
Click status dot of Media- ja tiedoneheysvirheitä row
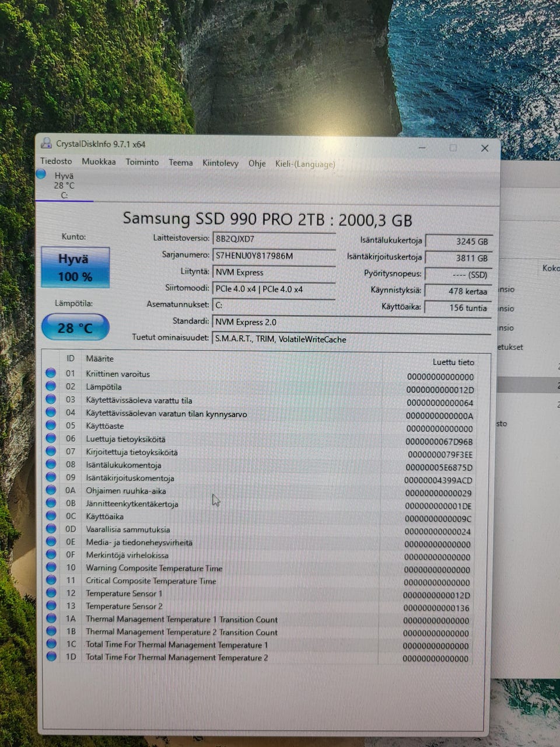click(51, 541)
